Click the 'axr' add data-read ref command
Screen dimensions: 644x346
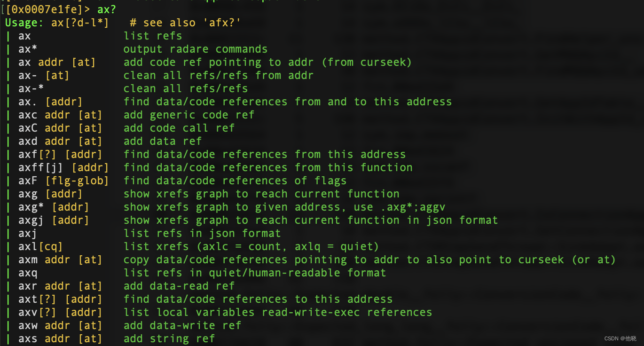coord(28,286)
